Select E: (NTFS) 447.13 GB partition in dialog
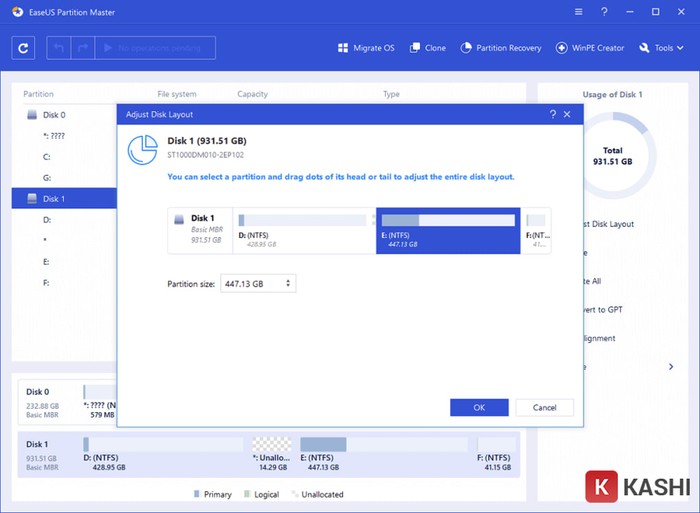This screenshot has width=700, height=513. (x=448, y=231)
